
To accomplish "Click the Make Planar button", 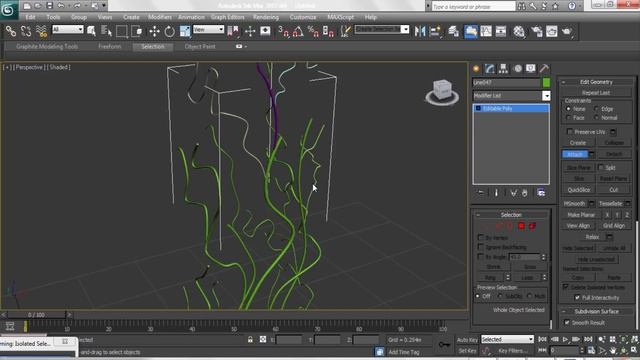I will [x=581, y=215].
